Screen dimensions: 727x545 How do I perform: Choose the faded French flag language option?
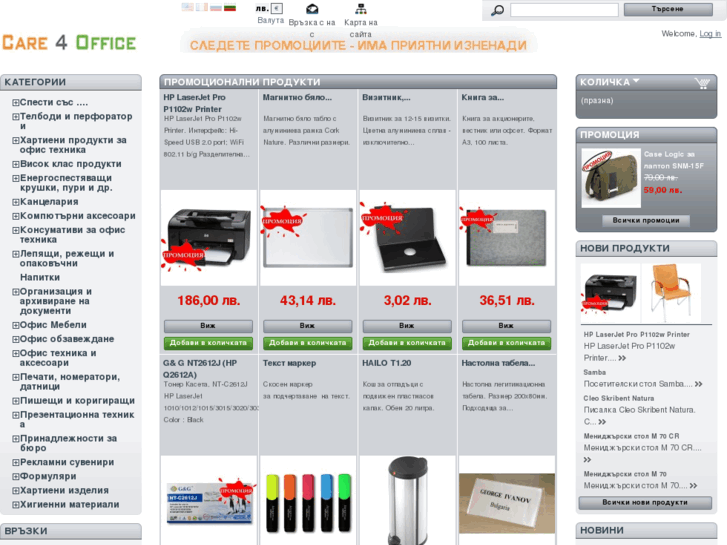click(202, 7)
